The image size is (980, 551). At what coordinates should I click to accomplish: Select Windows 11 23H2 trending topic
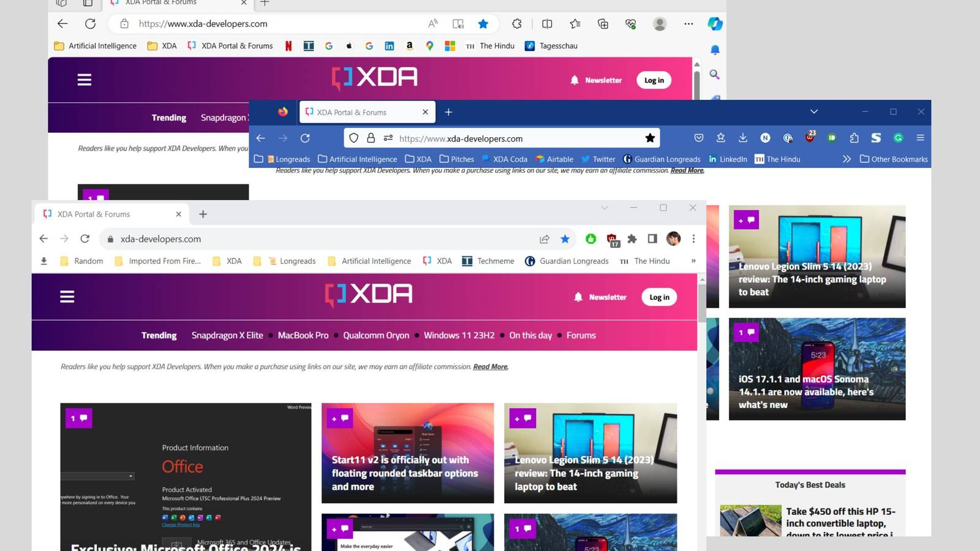click(x=459, y=335)
